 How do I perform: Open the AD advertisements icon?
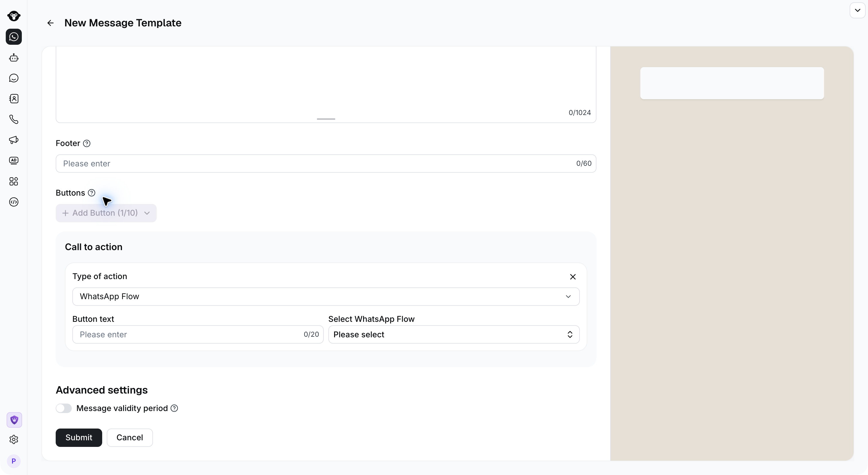(x=14, y=161)
